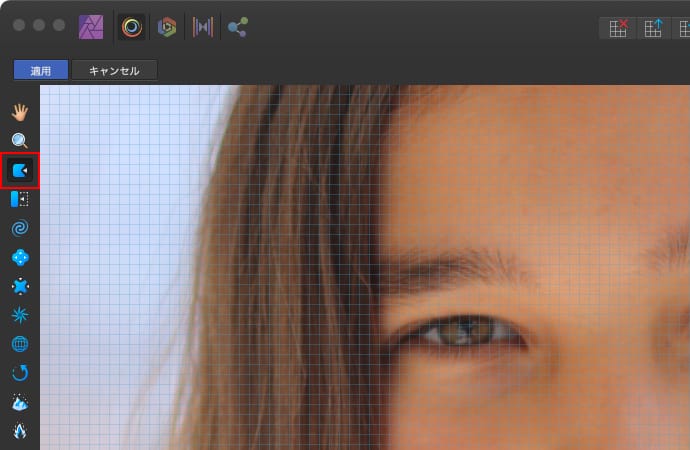The width and height of the screenshot is (690, 450).
Task: Select the Liquify Thaw flame tool
Action: pyautogui.click(x=20, y=431)
